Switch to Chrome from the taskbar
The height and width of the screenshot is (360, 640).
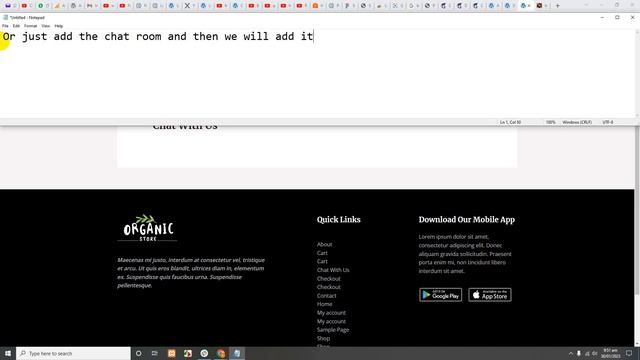pyautogui.click(x=221, y=353)
